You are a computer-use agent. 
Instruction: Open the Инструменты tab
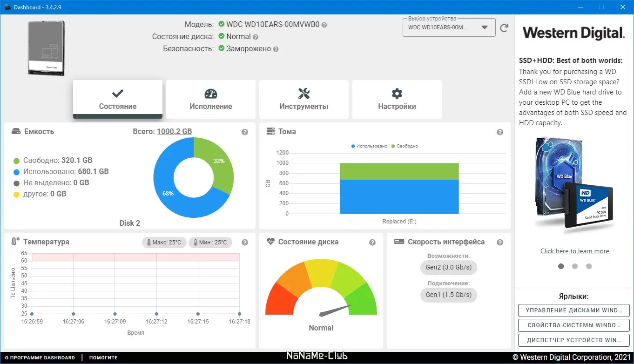click(304, 99)
